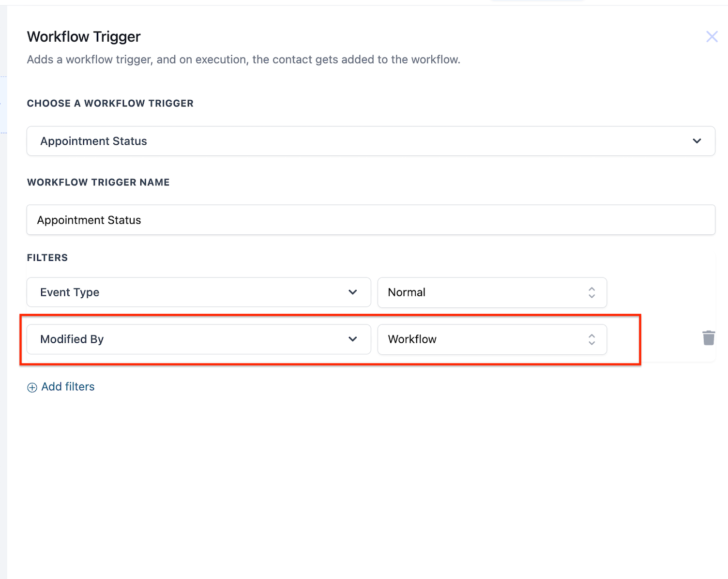Click the up/down stepper on Workflow field

(x=591, y=339)
